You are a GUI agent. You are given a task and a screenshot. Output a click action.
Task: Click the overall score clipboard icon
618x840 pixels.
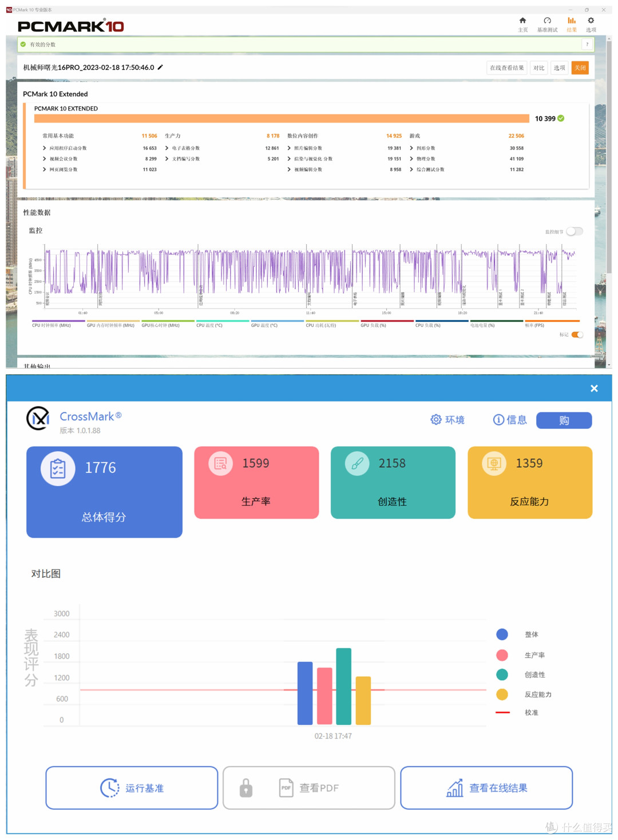58,468
